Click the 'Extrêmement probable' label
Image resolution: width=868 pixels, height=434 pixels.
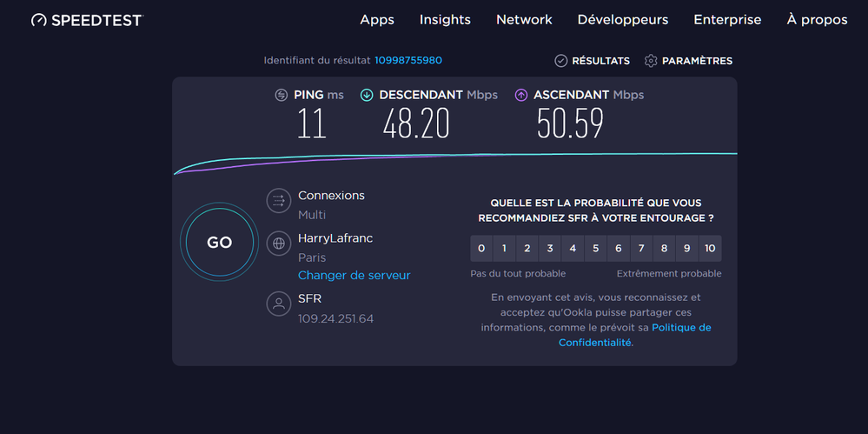[x=669, y=274]
